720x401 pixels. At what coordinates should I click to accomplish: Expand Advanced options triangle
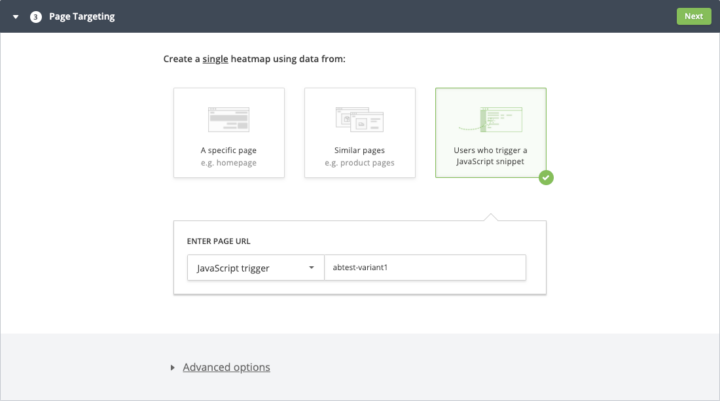[172, 367]
